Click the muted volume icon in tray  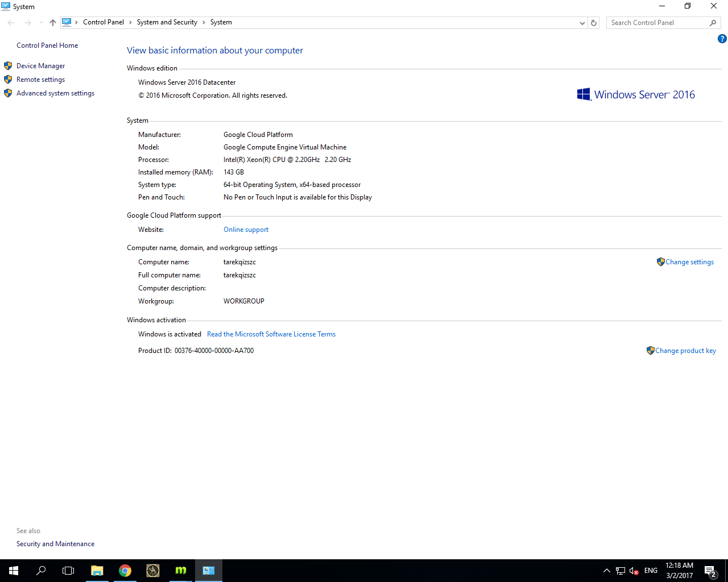(x=634, y=571)
